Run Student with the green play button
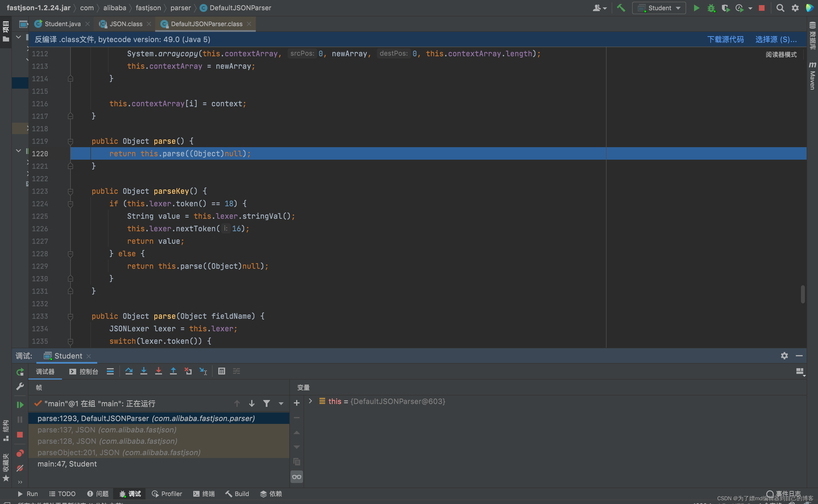818x504 pixels. coord(696,8)
